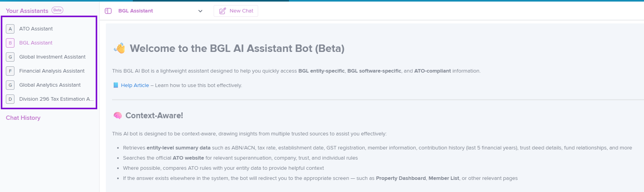Click the Chat History heading
644x192 pixels.
23,118
